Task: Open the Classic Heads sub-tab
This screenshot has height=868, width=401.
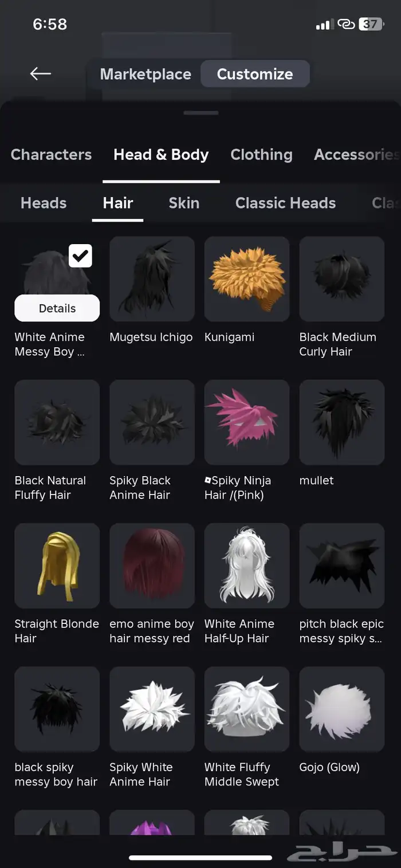Action: (285, 203)
